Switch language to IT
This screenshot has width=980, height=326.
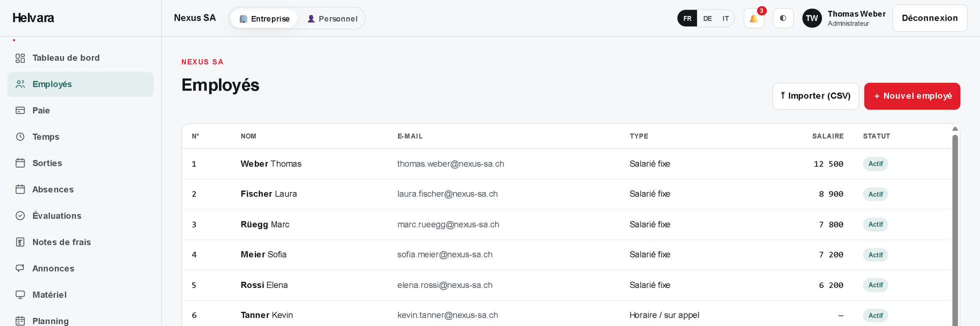[x=725, y=18]
